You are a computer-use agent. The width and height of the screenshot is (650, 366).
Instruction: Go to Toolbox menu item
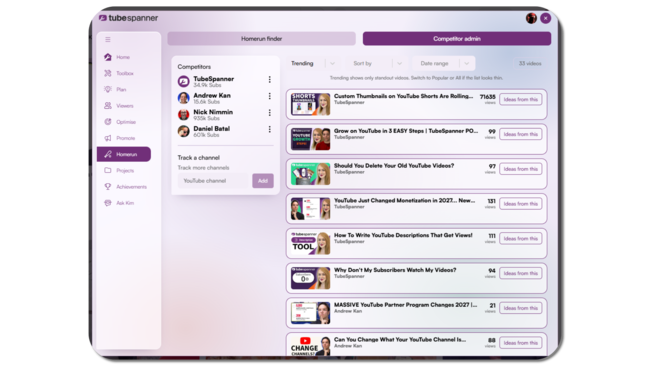click(125, 73)
